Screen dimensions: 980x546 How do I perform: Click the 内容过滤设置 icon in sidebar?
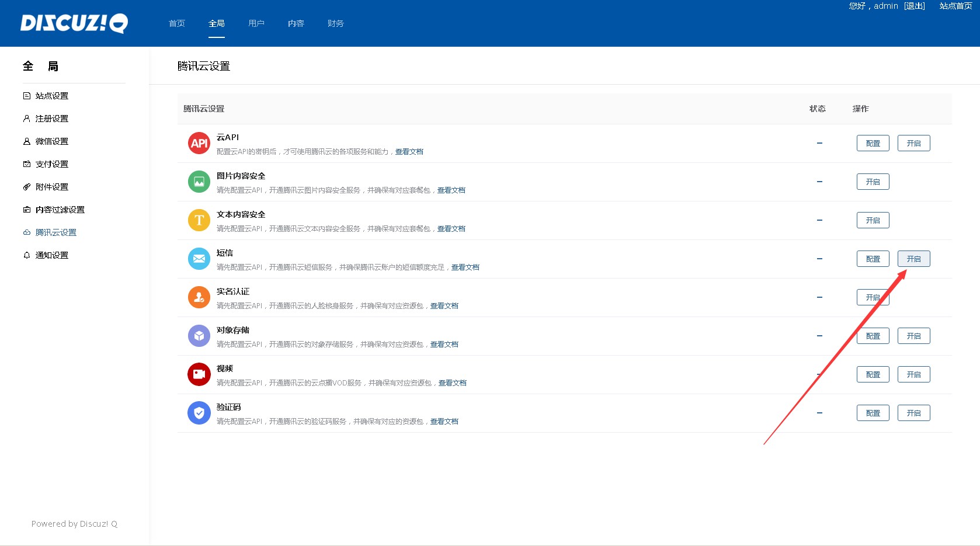(x=27, y=210)
